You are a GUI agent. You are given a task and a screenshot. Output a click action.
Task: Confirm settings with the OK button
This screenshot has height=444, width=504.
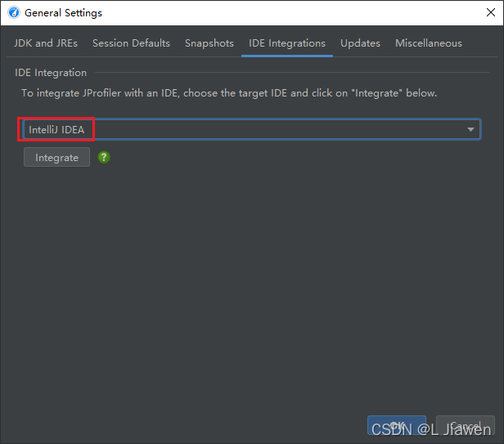click(x=397, y=425)
